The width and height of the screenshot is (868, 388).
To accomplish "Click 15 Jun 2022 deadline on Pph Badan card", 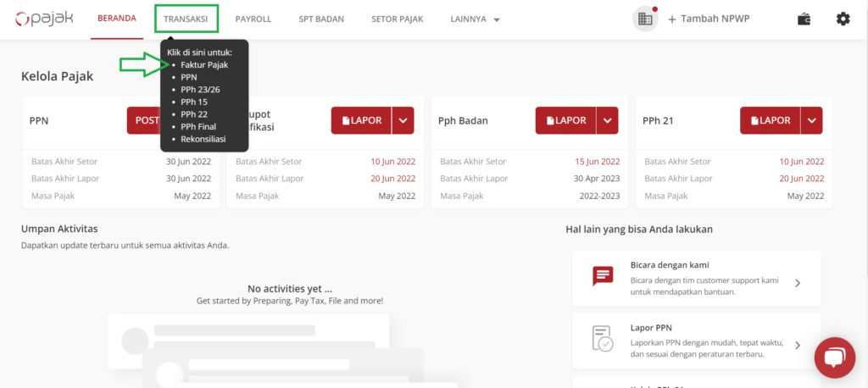I will click(598, 162).
